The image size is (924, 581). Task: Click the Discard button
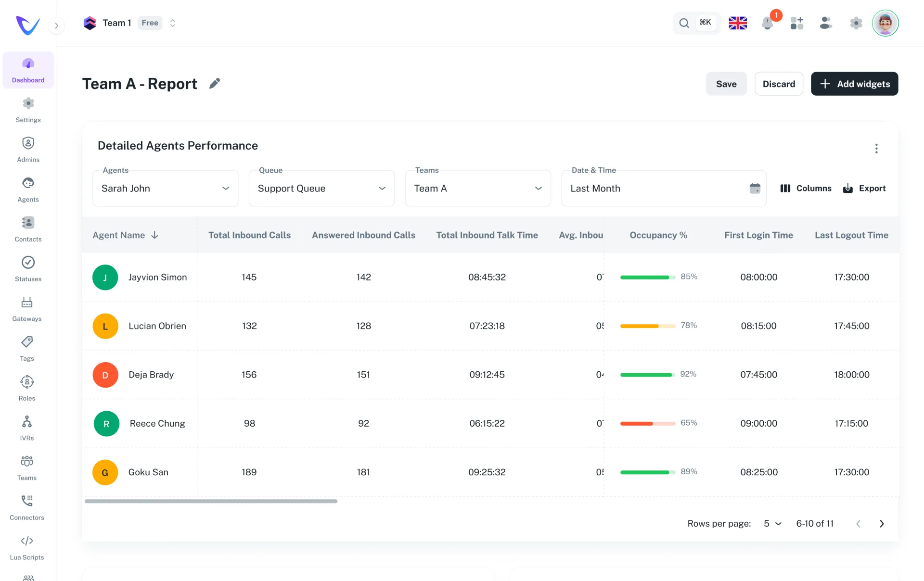(778, 84)
